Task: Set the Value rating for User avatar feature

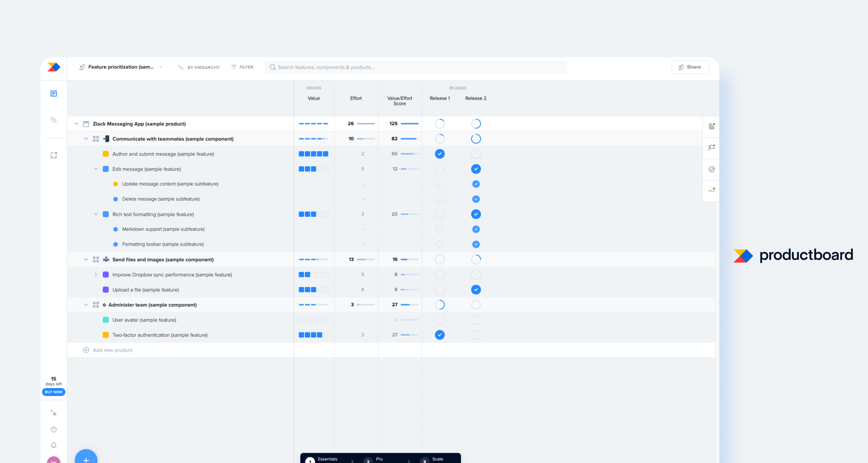Action: [x=313, y=320]
